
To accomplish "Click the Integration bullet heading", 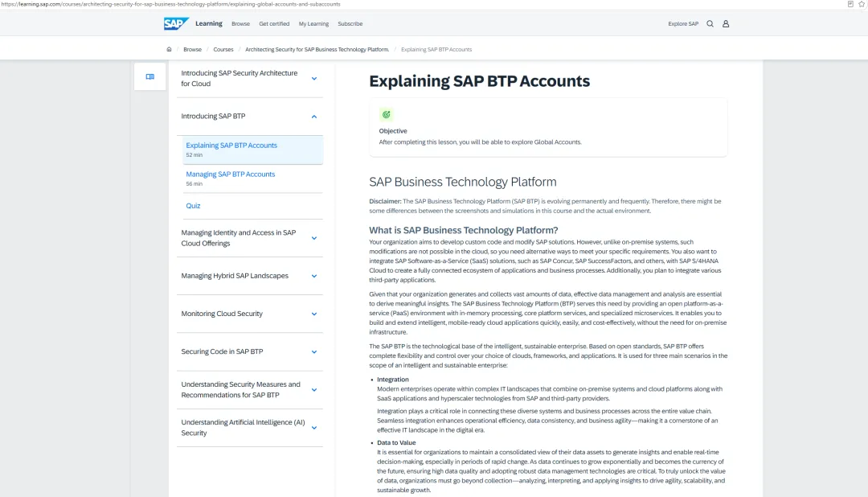I will point(392,380).
